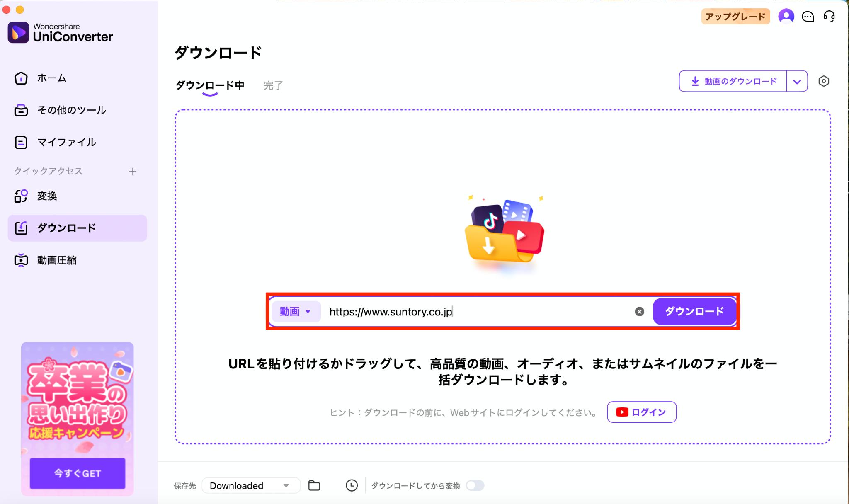The width and height of the screenshot is (849, 504).
Task: Click the home icon in the sidebar
Action: click(x=21, y=78)
